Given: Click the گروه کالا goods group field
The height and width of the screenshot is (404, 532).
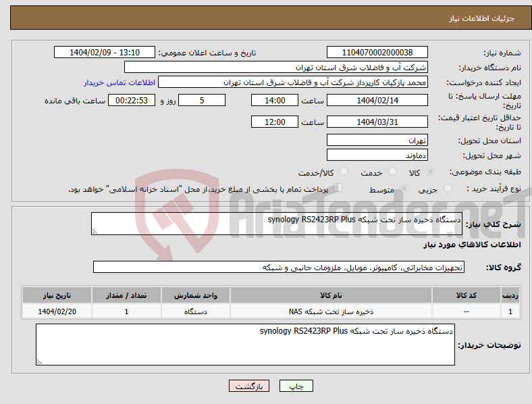Looking at the screenshot, I should click(x=279, y=267).
